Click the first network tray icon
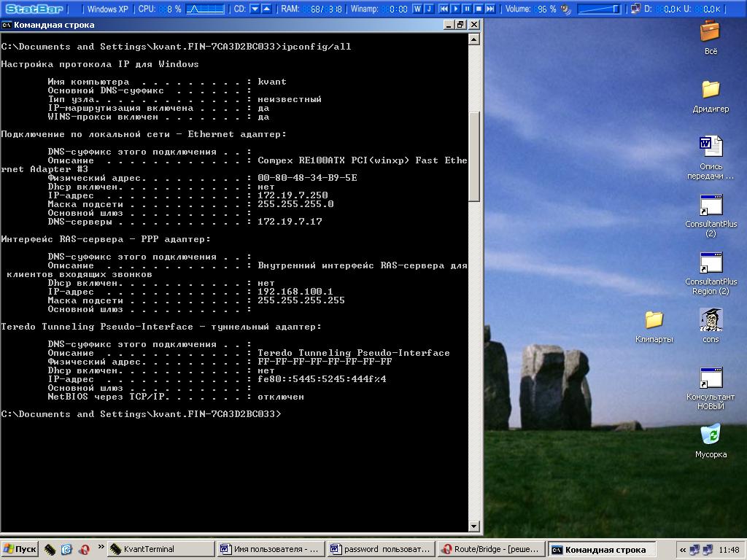The image size is (747, 560). point(695,550)
